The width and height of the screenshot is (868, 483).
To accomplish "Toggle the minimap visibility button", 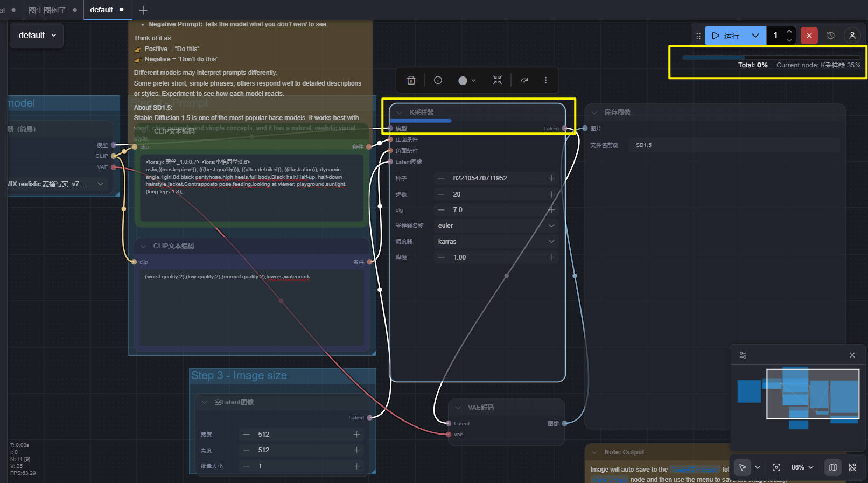I will [x=832, y=467].
